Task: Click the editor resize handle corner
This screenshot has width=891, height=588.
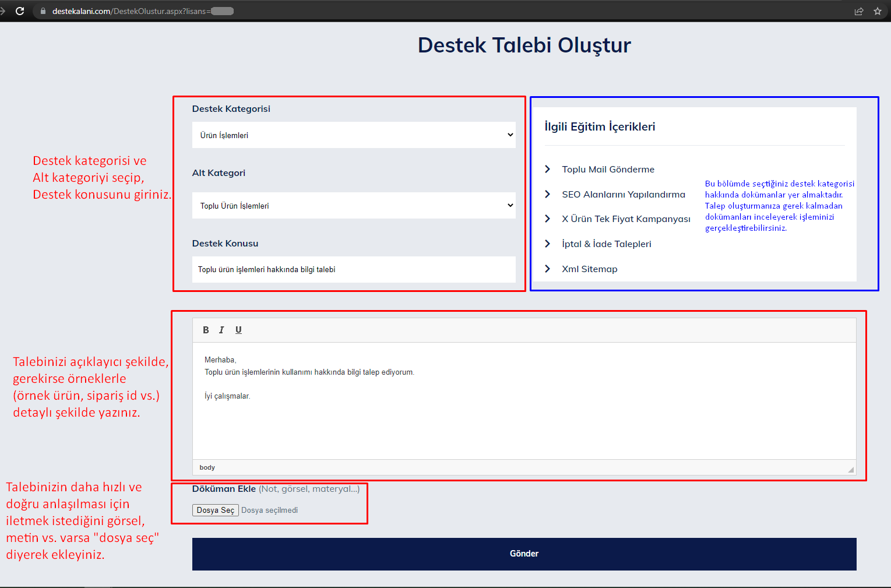Action: (x=851, y=469)
